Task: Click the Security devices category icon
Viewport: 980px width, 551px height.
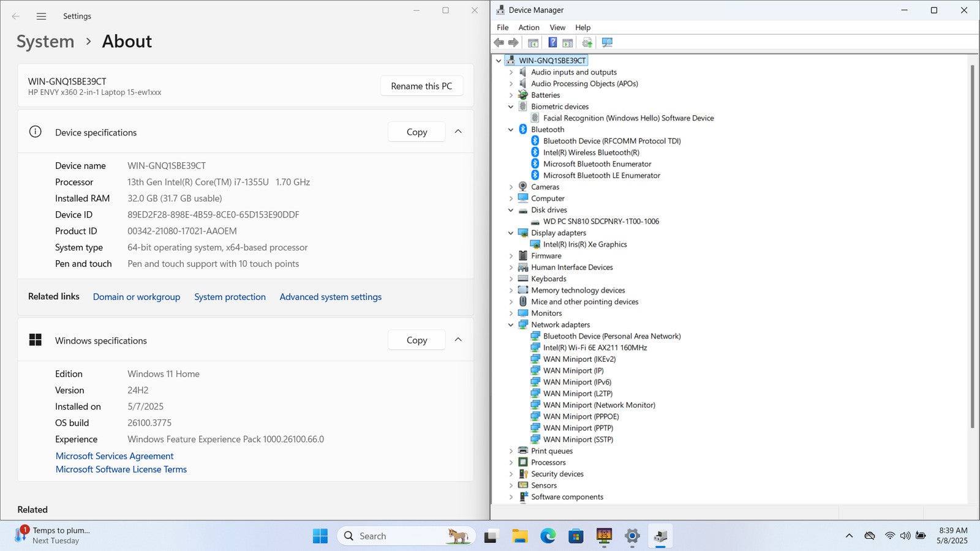Action: click(523, 474)
